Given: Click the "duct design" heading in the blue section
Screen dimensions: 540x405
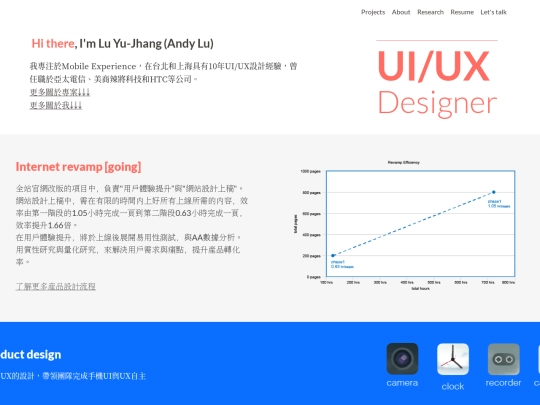Looking at the screenshot, I should [31, 355].
